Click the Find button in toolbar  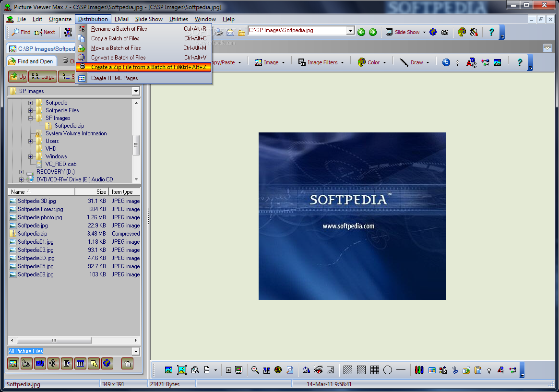21,32
